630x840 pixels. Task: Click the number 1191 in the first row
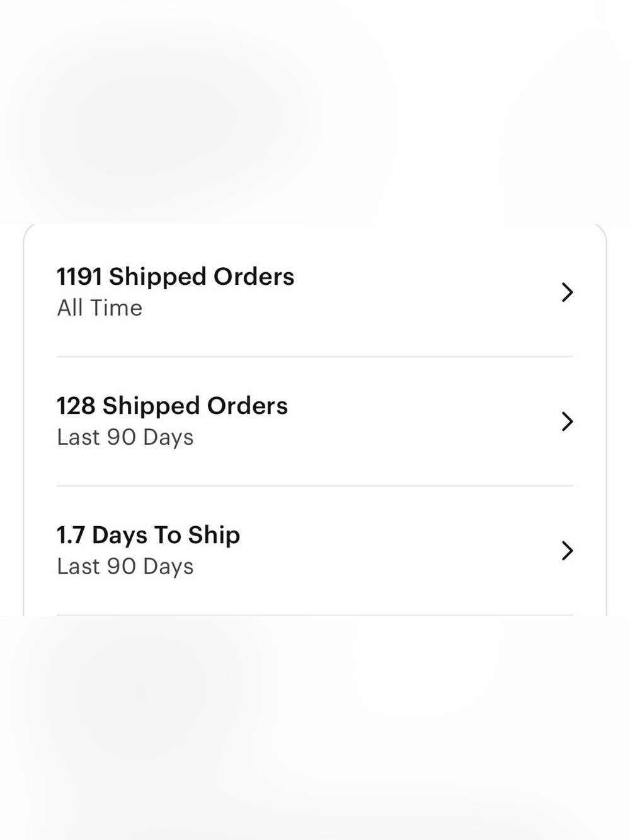pos(79,277)
